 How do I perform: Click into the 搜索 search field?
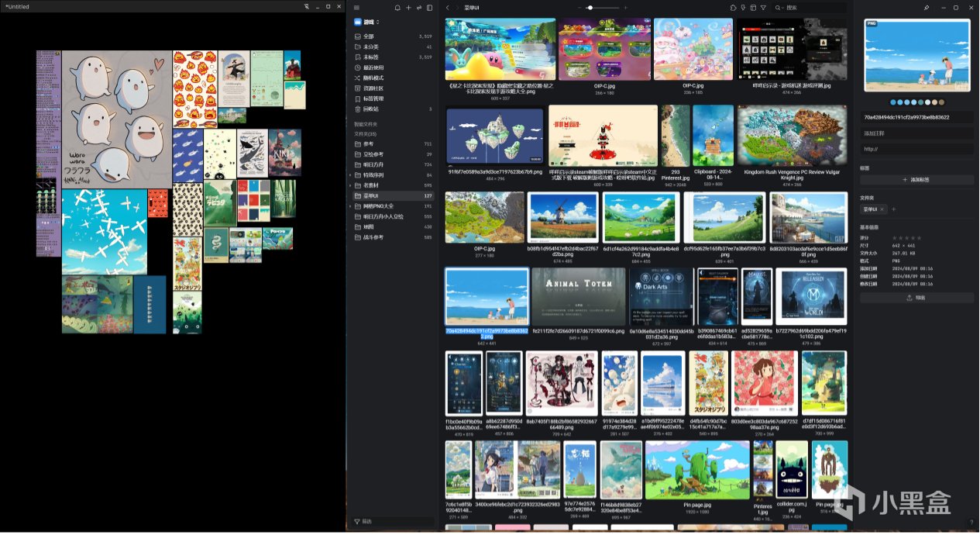click(810, 8)
